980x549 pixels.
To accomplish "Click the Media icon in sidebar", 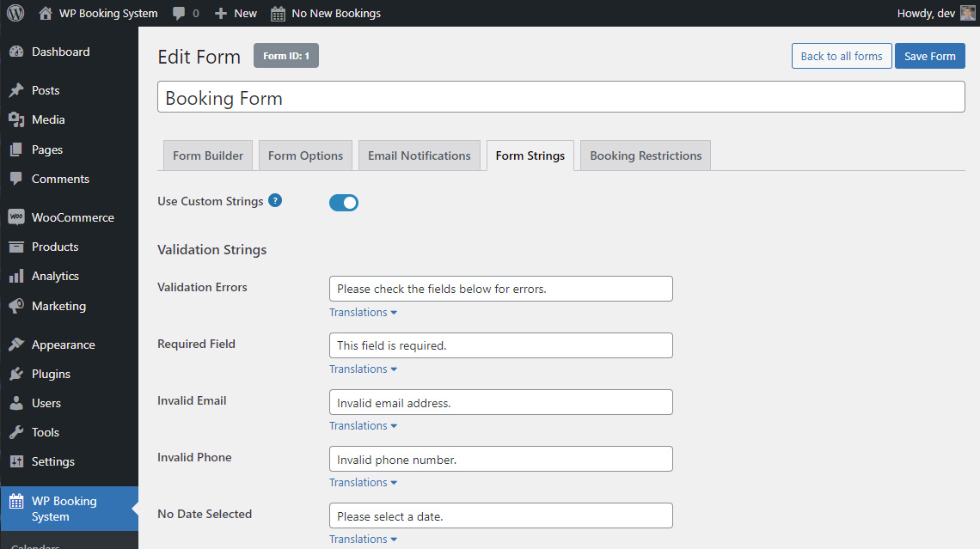I will [x=17, y=120].
